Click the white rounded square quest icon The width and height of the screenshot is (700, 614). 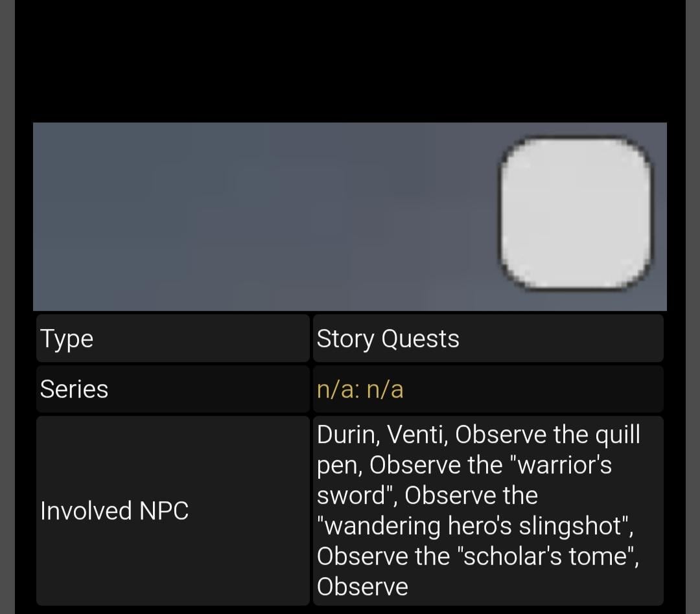576,212
